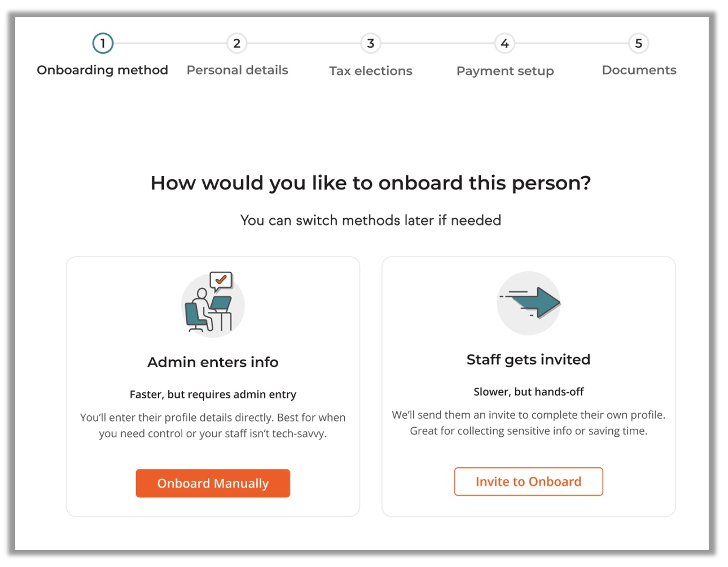
Task: Click 'Faster, but requires admin entry' subtitle
Action: click(x=213, y=394)
